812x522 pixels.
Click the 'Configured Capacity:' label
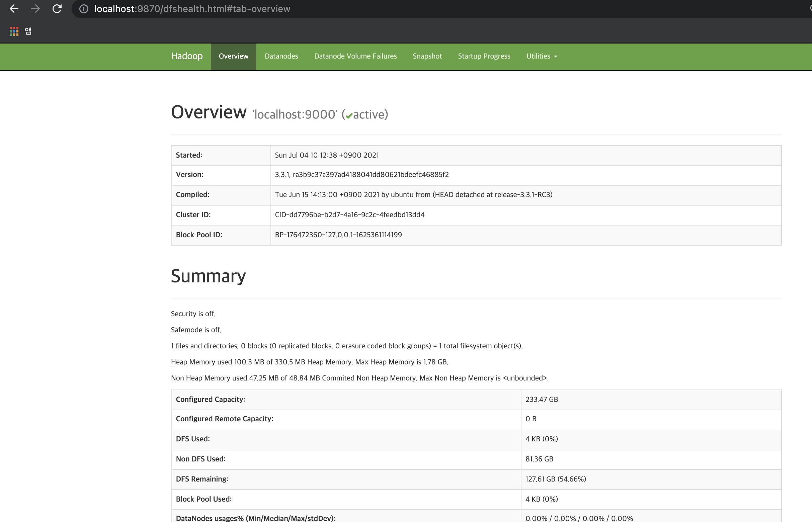coord(211,400)
